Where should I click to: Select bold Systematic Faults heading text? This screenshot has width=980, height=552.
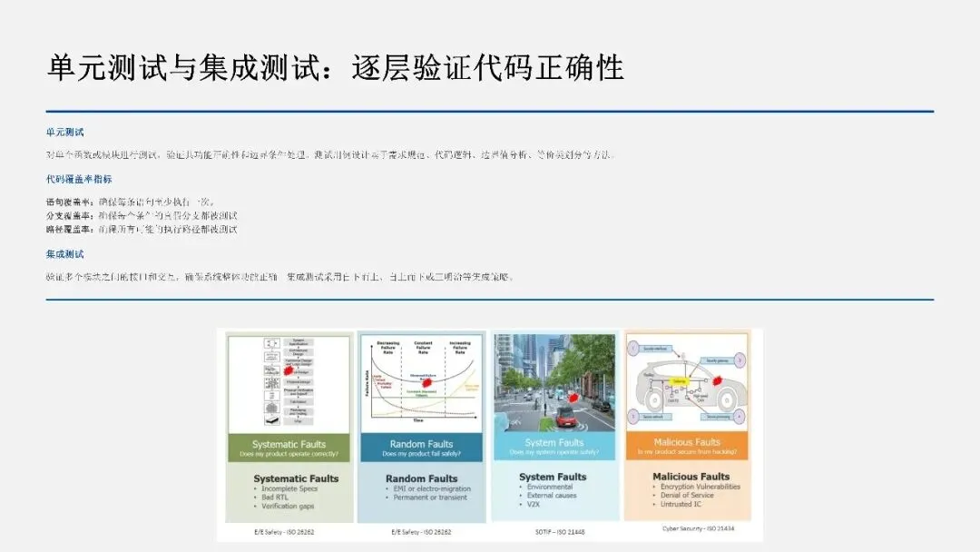tap(296, 478)
